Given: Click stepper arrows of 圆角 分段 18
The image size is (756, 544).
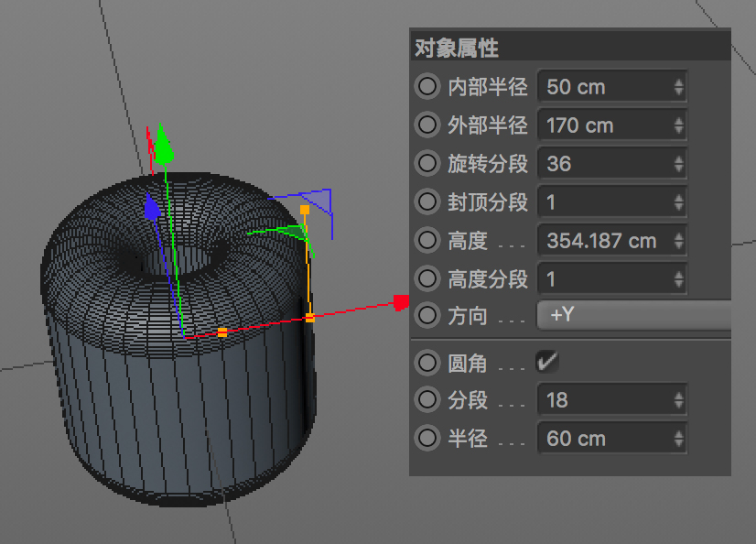Looking at the screenshot, I should [x=678, y=400].
